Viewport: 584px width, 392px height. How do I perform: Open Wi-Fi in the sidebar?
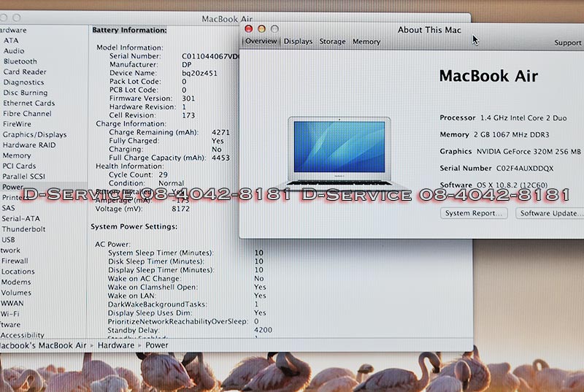point(10,314)
